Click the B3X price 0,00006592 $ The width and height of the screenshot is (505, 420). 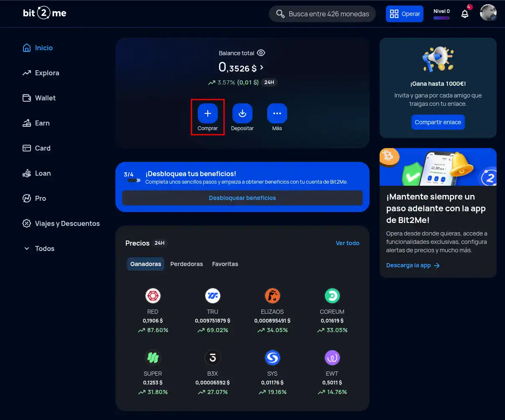coord(212,383)
